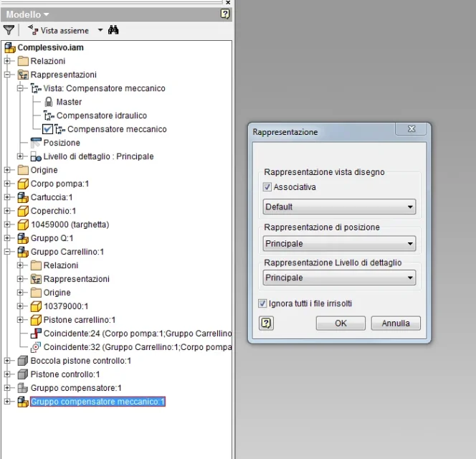
Task: Click the Gruppo Q:1 assembly icon
Action: click(23, 238)
